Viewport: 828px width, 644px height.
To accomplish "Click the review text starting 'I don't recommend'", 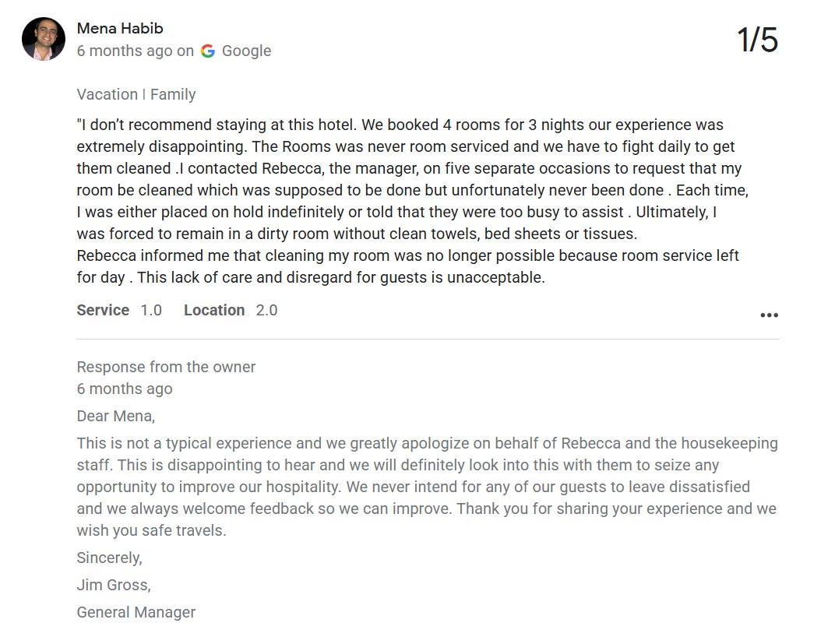I will (413, 201).
